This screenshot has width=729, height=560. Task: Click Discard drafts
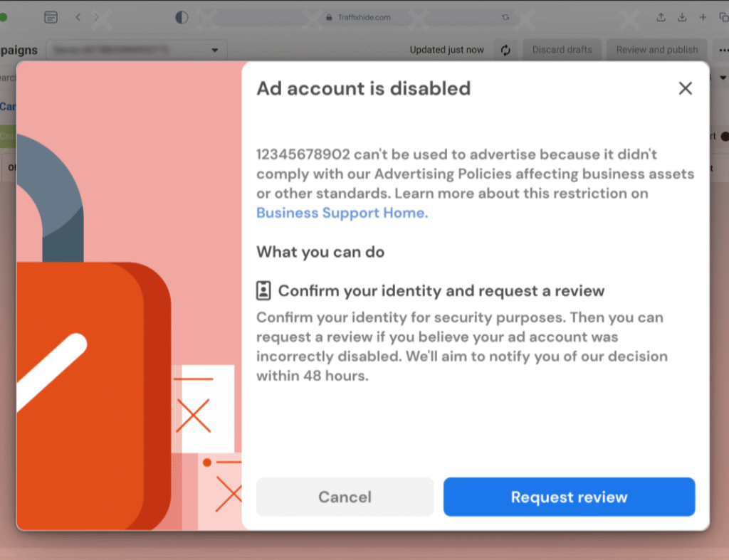pyautogui.click(x=562, y=50)
